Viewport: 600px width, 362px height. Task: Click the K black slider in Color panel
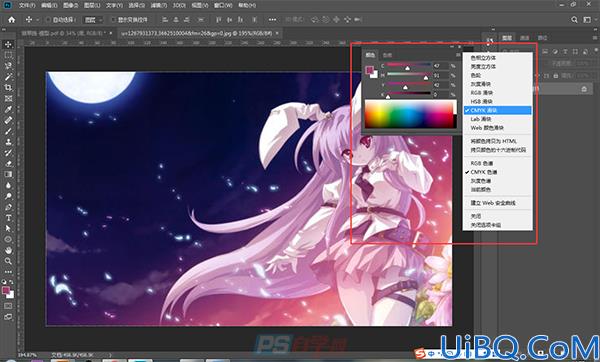point(409,94)
